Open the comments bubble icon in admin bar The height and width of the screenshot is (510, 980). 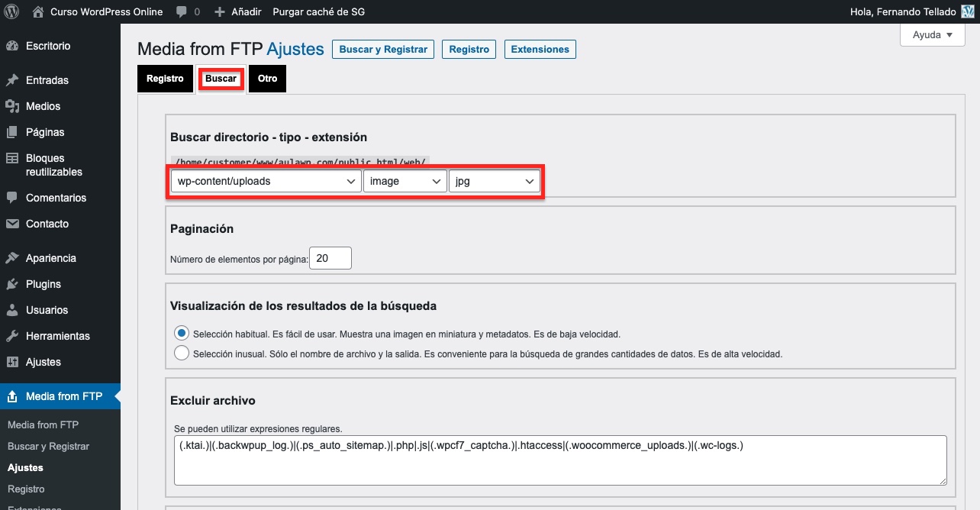[x=181, y=11]
